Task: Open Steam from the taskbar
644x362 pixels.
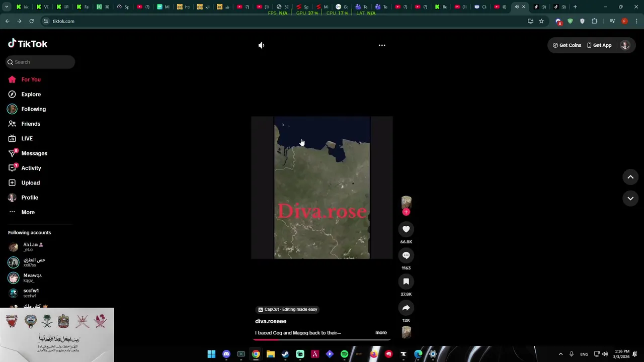Action: (285, 354)
